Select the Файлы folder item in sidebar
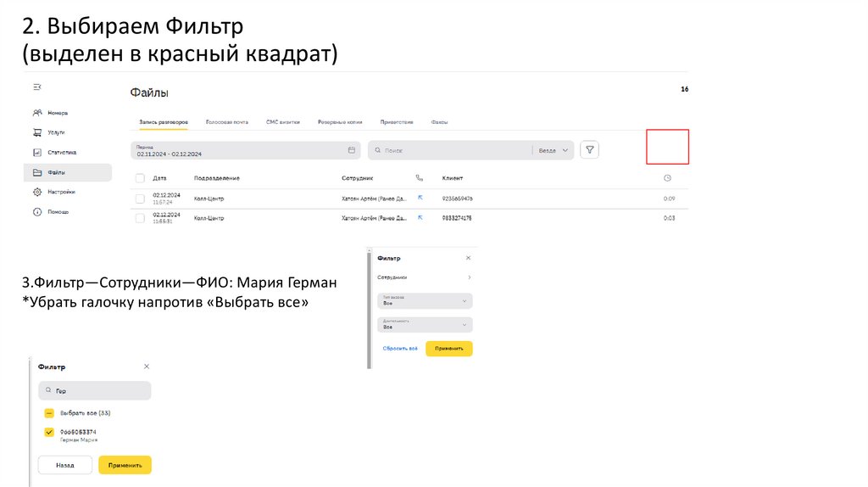This screenshot has width=868, height=487. [68, 172]
